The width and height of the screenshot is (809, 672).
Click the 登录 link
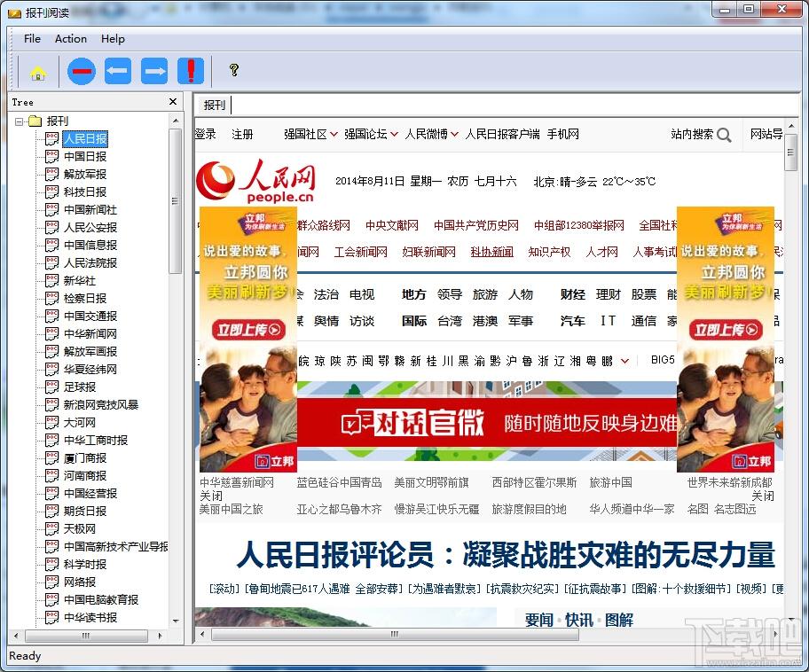(205, 134)
